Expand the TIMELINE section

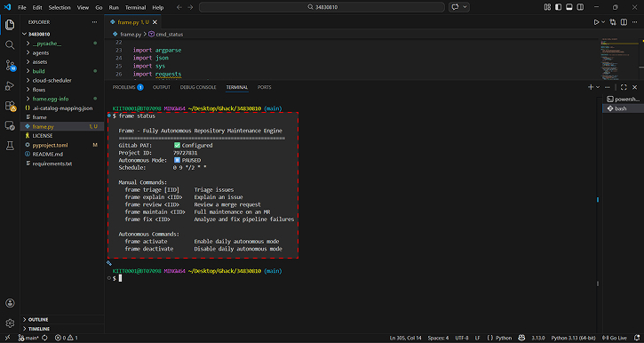[62, 329]
